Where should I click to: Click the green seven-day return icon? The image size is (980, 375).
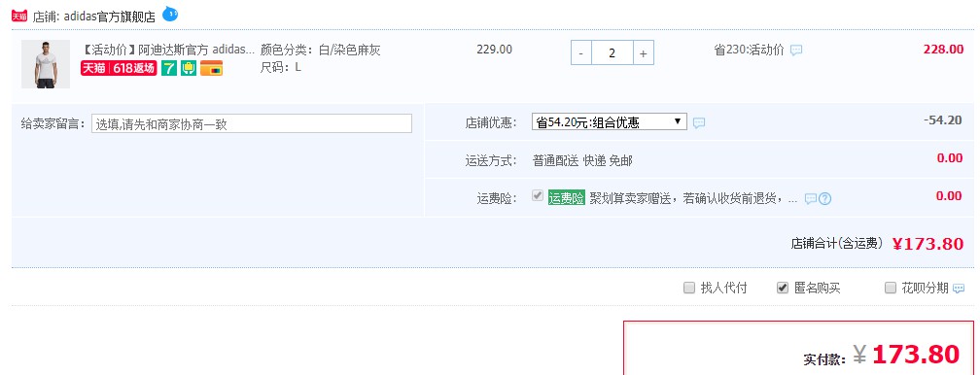pyautogui.click(x=169, y=68)
